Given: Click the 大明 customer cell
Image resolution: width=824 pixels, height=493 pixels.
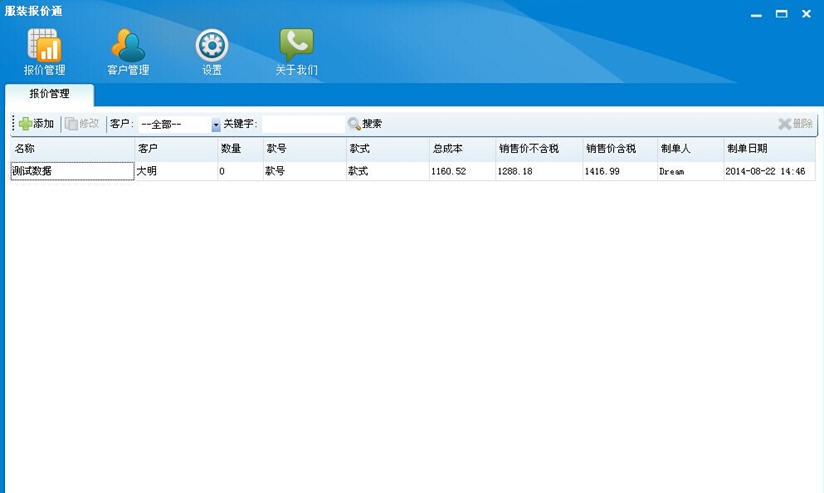Looking at the screenshot, I should coord(176,171).
